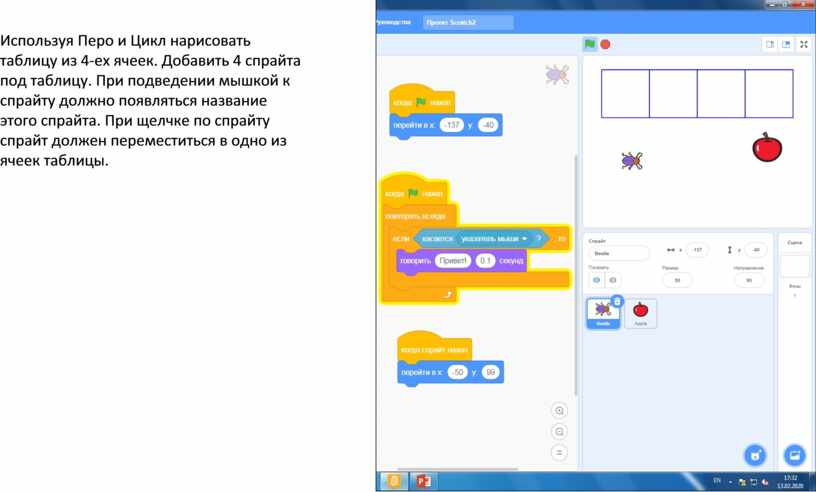Delete the Beetle sprite with trash icon
This screenshot has height=492, width=816.
pos(617,301)
